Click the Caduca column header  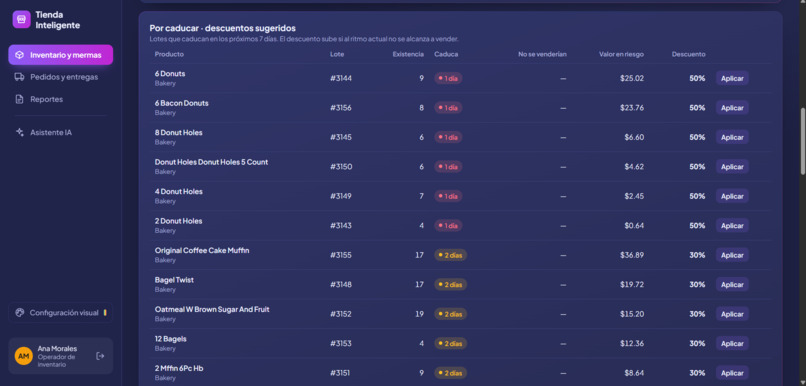coord(446,54)
